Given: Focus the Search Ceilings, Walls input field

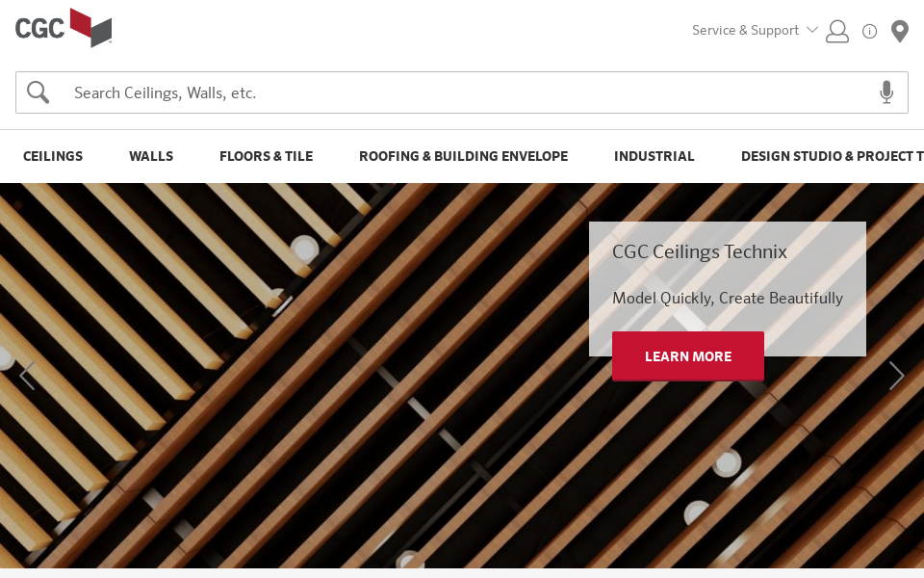Looking at the screenshot, I should 462,92.
